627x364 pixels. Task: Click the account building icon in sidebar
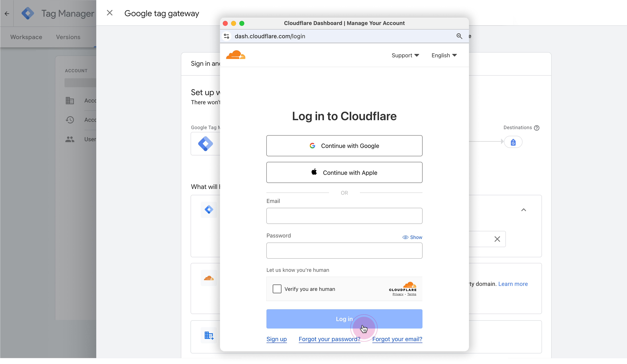pos(70,101)
